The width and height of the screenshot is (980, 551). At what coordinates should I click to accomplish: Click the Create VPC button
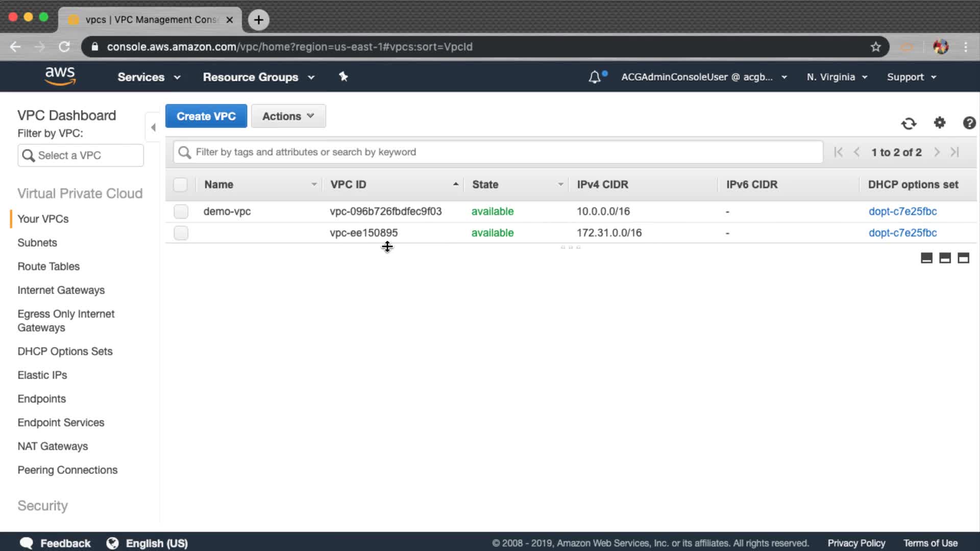point(206,116)
